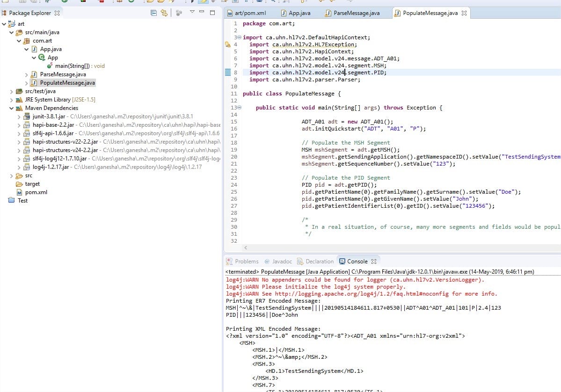
Task: Click the 'package com.art;' code line
Action: pyautogui.click(x=269, y=23)
